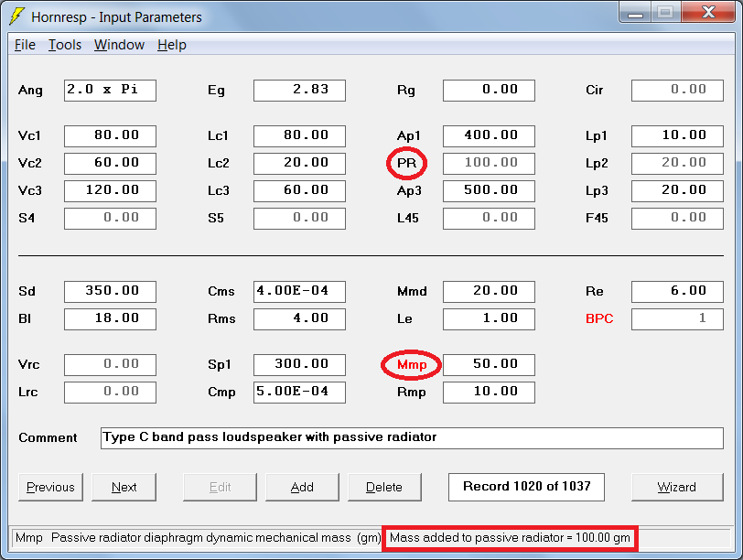
Task: Select the Cms value field
Action: 299,292
